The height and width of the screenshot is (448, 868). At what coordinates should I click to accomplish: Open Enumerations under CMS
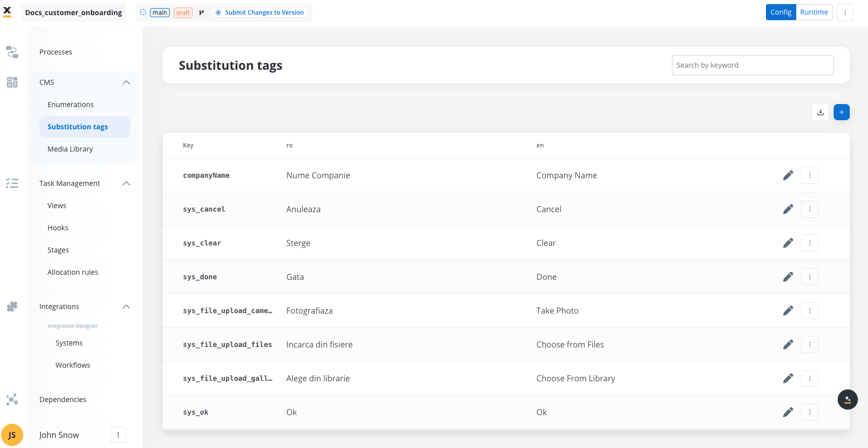(x=71, y=105)
